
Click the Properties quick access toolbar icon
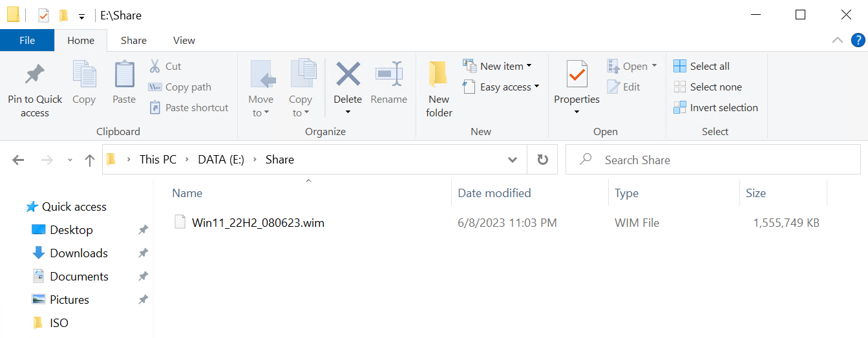pyautogui.click(x=43, y=15)
